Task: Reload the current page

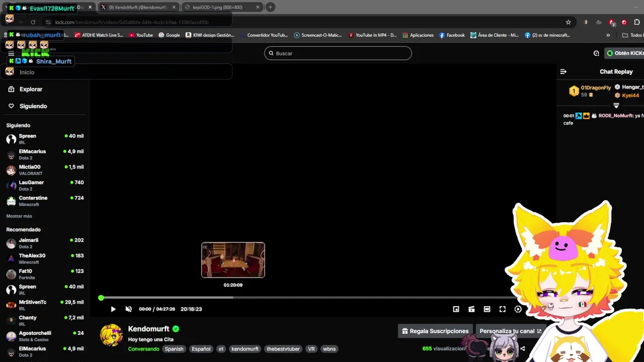Action: click(x=33, y=22)
